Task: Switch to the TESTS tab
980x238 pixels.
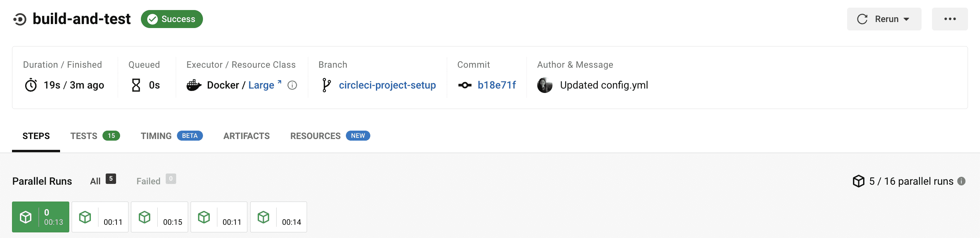Action: pos(95,136)
